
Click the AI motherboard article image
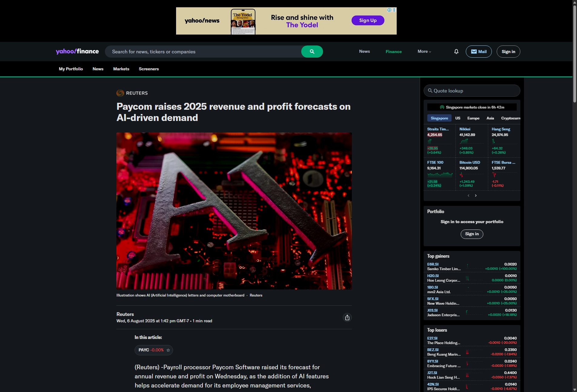(x=234, y=211)
